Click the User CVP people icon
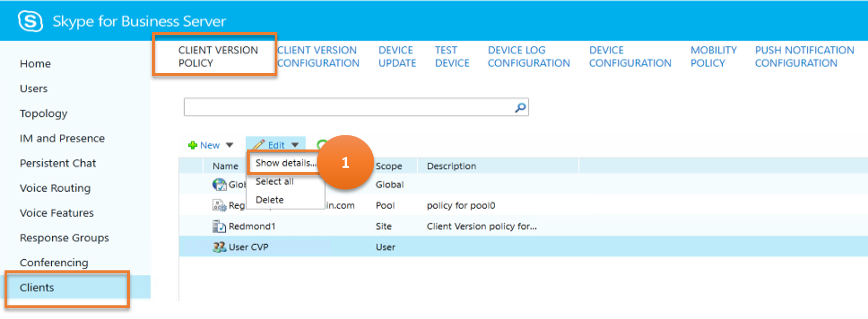This screenshot has height=319, width=868. coord(219,247)
